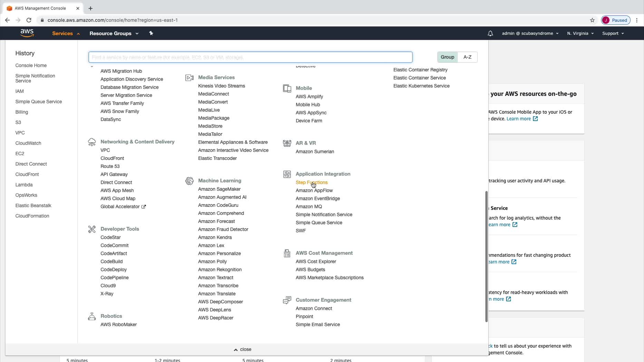Bookmark this page with the star icon
644x362 pixels.
(592, 20)
